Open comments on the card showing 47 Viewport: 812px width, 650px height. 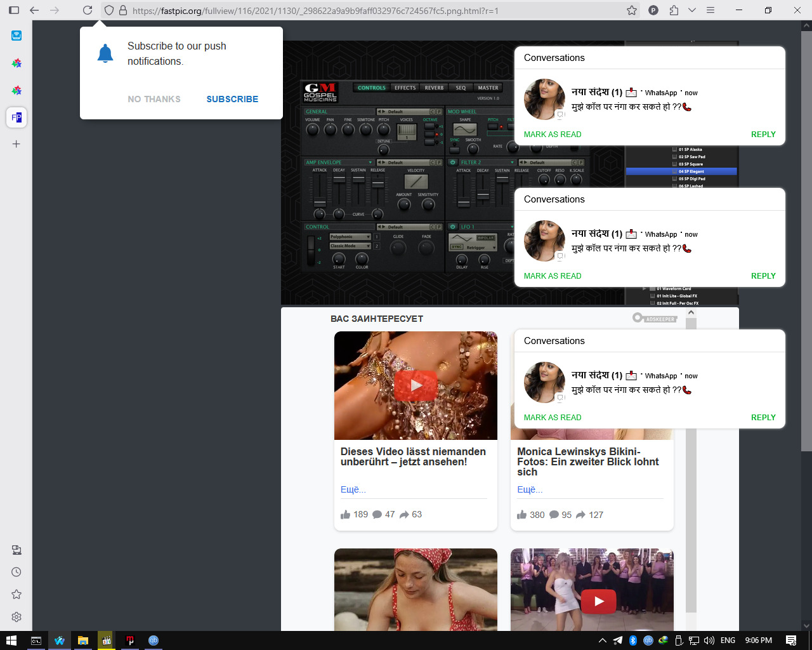point(377,515)
